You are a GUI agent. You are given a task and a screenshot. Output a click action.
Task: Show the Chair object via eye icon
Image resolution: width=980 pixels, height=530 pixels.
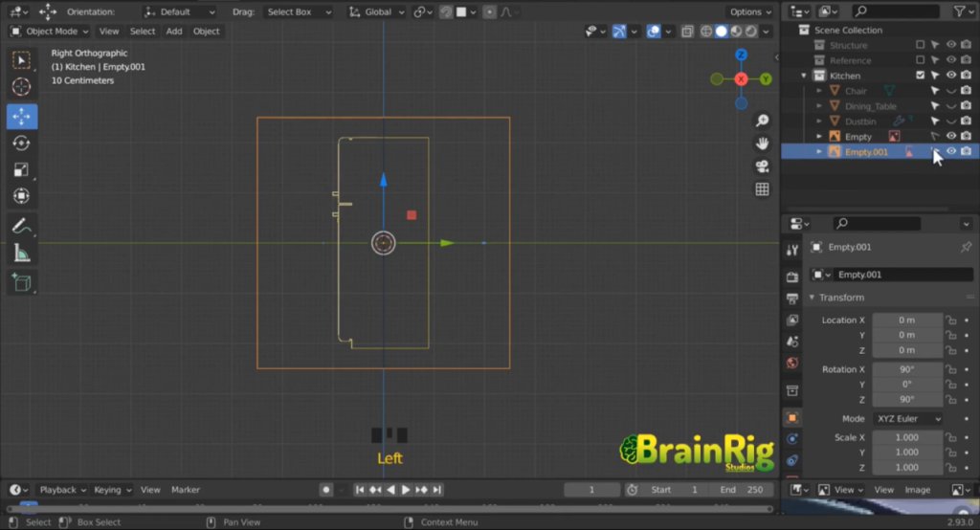(950, 91)
